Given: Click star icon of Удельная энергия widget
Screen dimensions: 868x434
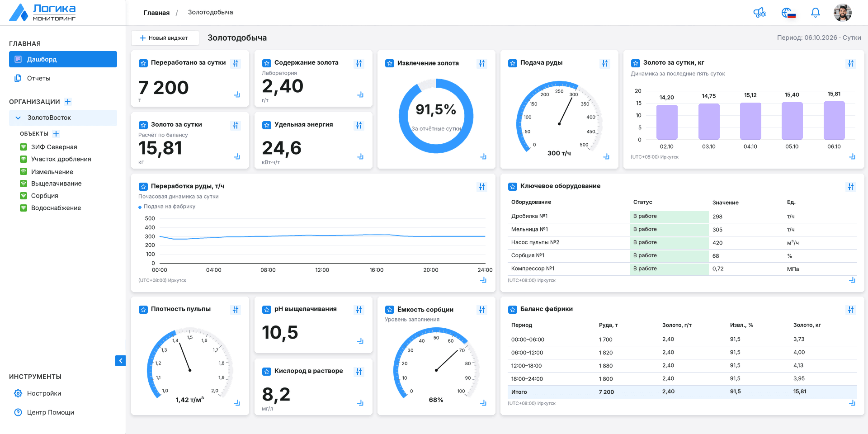Looking at the screenshot, I should (x=267, y=125).
